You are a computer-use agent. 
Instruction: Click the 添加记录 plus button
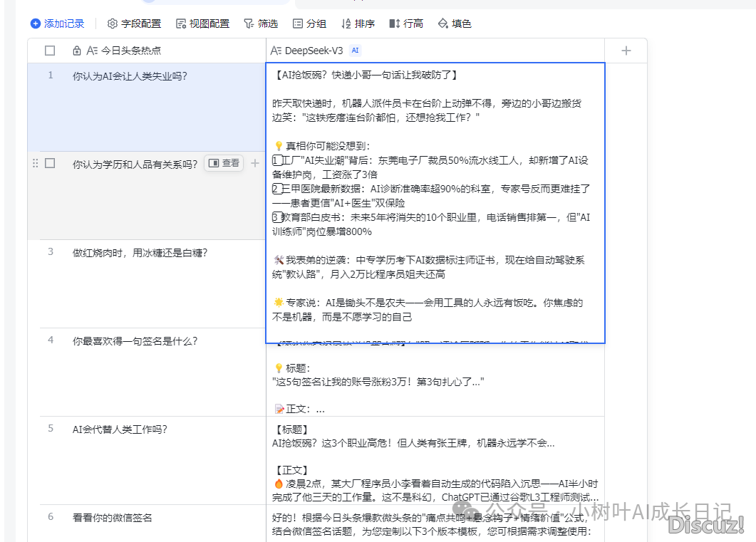[x=57, y=24]
